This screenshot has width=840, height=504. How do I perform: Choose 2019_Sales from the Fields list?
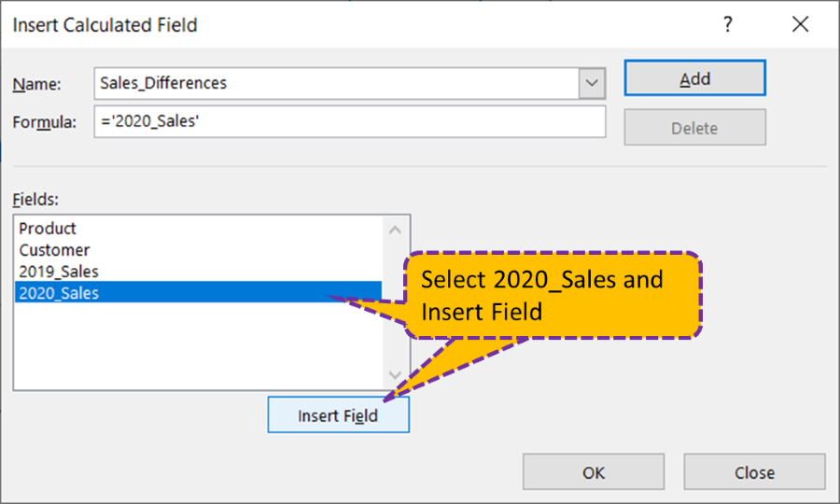pyautogui.click(x=59, y=272)
